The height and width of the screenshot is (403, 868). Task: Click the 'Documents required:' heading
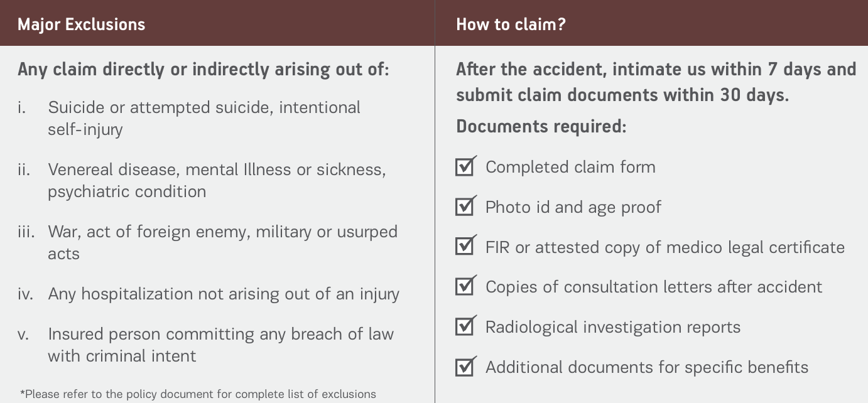click(x=541, y=126)
